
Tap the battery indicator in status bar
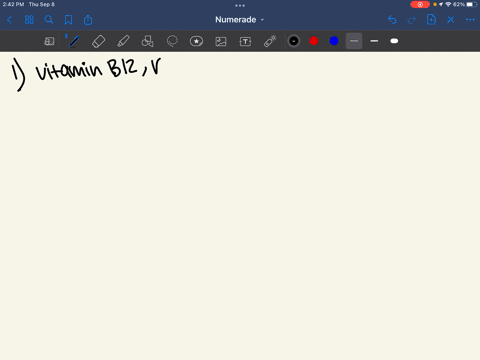point(471,4)
